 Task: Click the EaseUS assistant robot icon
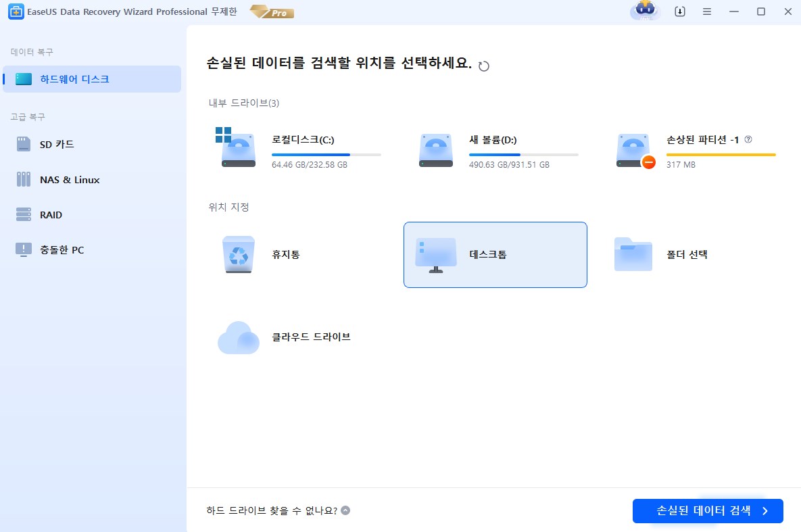tap(644, 11)
